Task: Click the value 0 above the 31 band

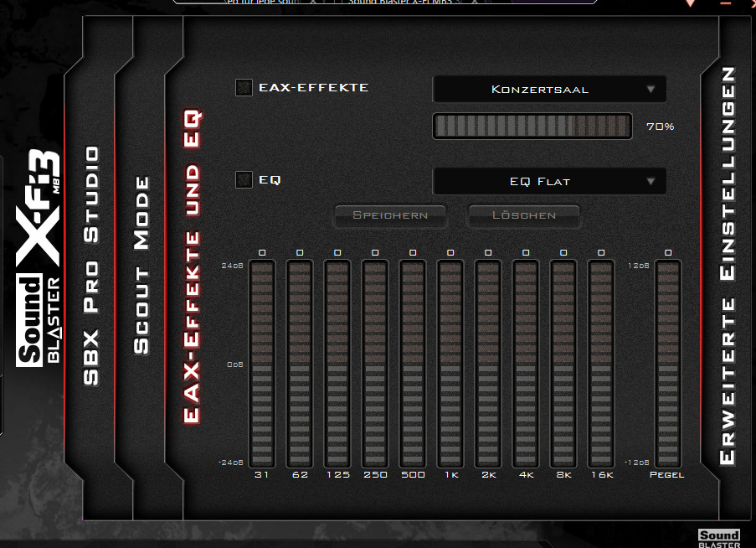Action: coord(262,253)
